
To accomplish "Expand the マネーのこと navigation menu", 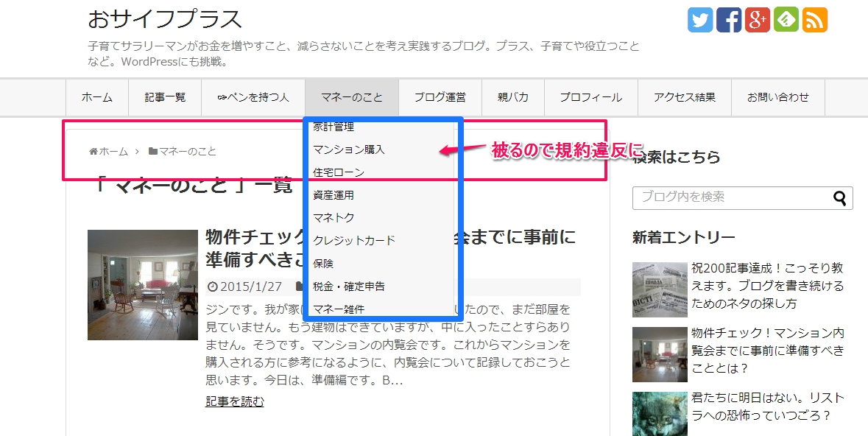I will (x=352, y=97).
